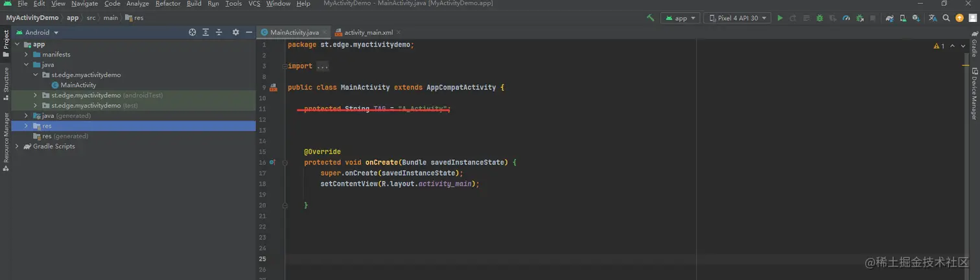Viewport: 980px width, 280px height.
Task: Start debugging with the green bug icon
Action: point(820,18)
